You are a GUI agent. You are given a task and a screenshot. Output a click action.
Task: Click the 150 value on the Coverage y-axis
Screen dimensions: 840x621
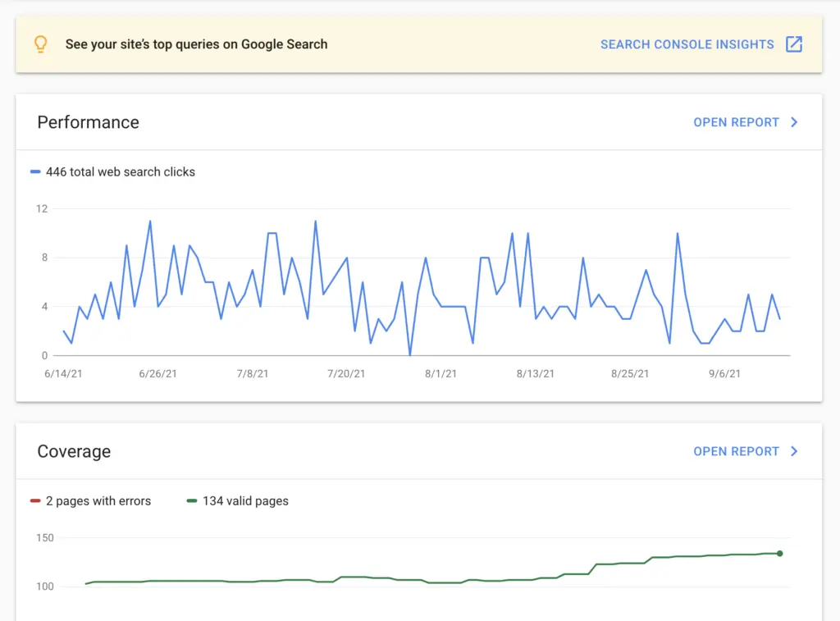[x=45, y=538]
